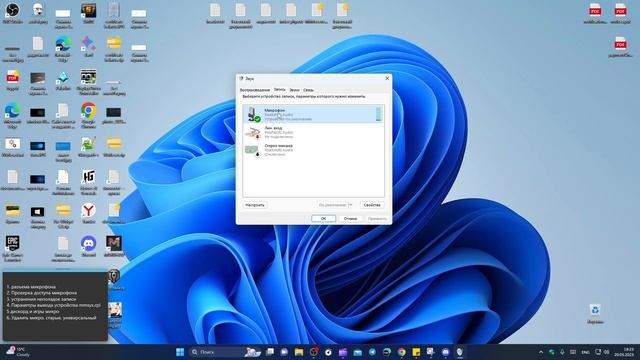Open the Recycle Bin on the desktop

(x=595, y=313)
